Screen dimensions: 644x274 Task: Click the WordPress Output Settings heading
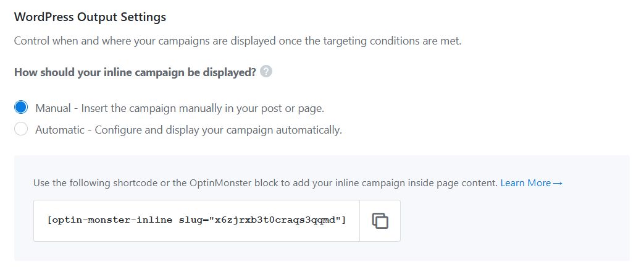(90, 17)
